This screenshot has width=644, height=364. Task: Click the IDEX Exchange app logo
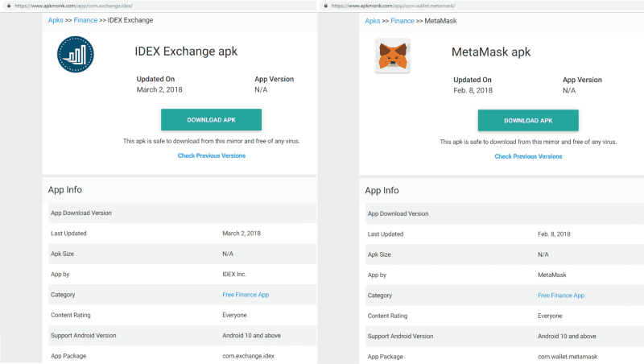(x=75, y=54)
